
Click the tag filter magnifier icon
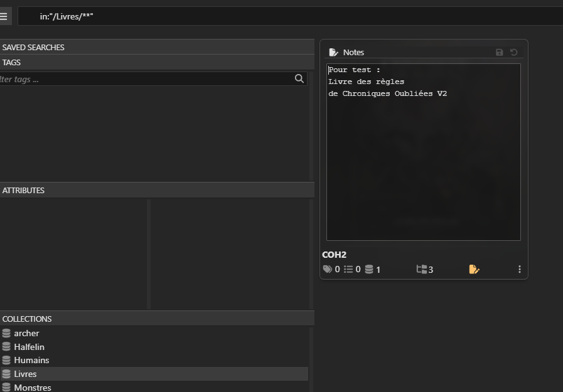pos(299,78)
